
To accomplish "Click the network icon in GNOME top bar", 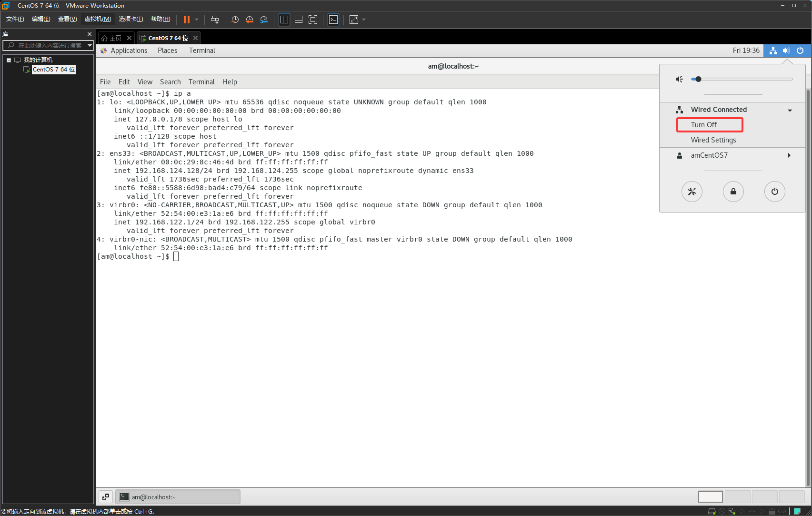I will tap(773, 51).
